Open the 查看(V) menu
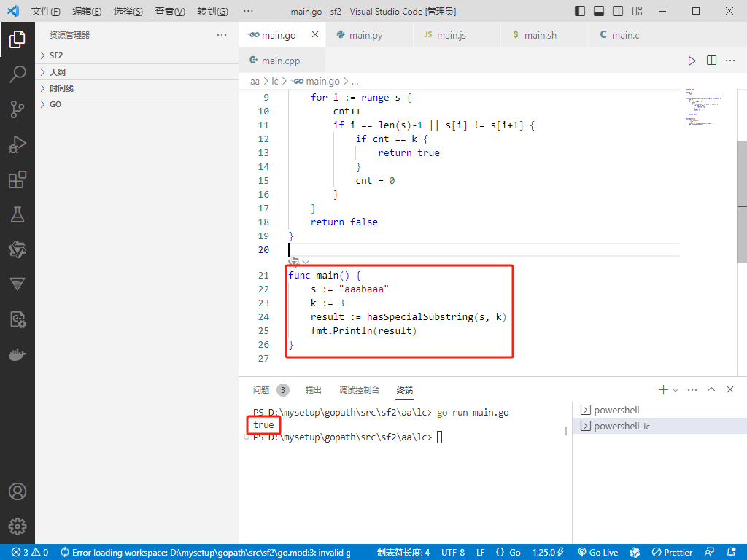The height and width of the screenshot is (560, 747). (170, 11)
